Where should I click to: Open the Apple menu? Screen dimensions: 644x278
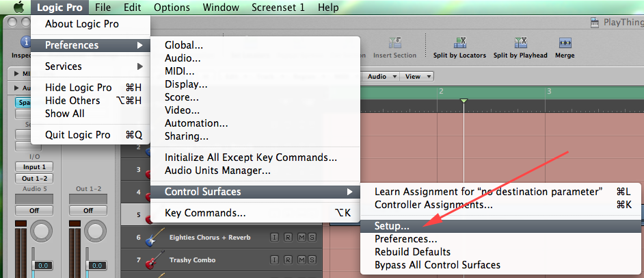point(18,8)
